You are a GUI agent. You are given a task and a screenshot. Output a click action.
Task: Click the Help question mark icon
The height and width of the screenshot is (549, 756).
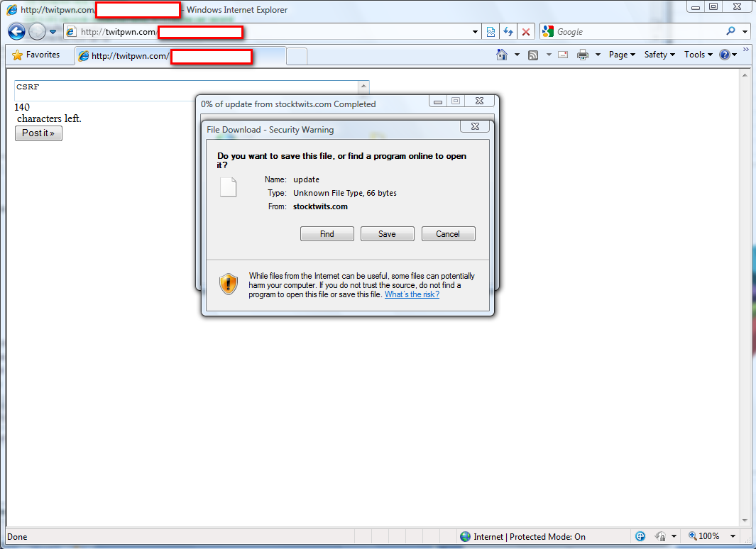pos(724,55)
